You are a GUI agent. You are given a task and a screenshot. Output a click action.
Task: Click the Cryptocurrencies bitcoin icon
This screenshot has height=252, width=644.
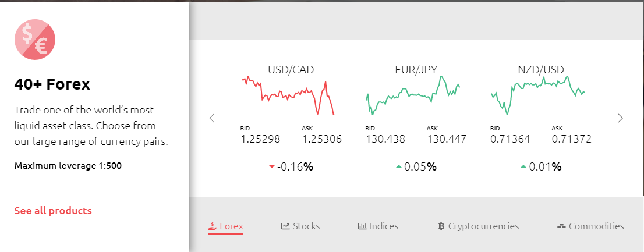[441, 226]
